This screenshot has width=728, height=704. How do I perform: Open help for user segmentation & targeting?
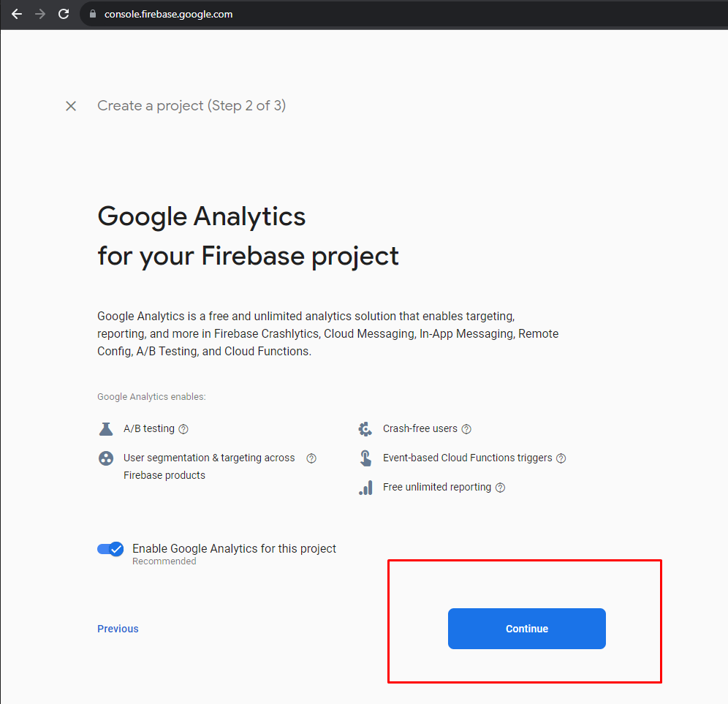click(x=311, y=458)
